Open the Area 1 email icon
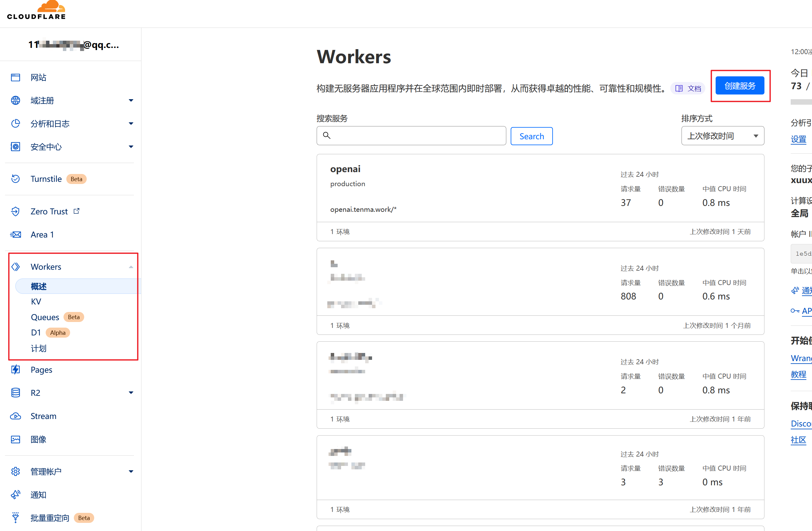This screenshot has width=812, height=531. click(16, 234)
